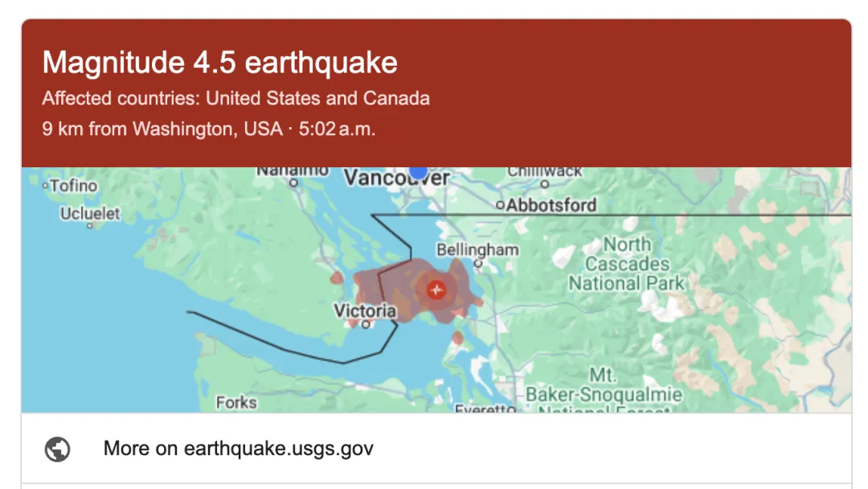868x489 pixels.
Task: Click the Bellingham city marker
Action: tap(478, 264)
